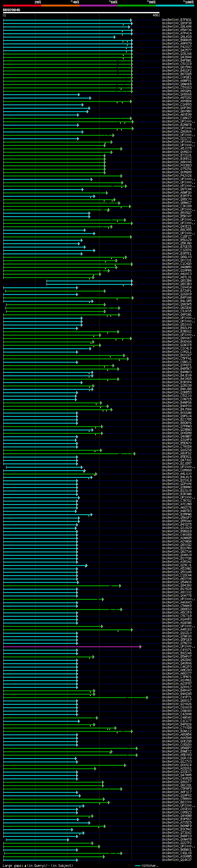This screenshot has height=868, width=197.
Task: Select UniRef100_Q0USC4 label
Action: [177, 765]
